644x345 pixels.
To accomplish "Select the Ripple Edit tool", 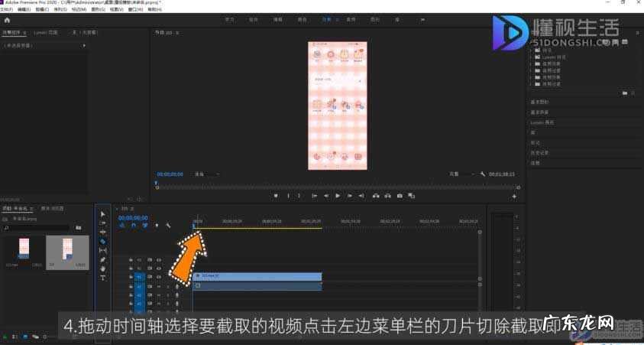I will [x=102, y=233].
